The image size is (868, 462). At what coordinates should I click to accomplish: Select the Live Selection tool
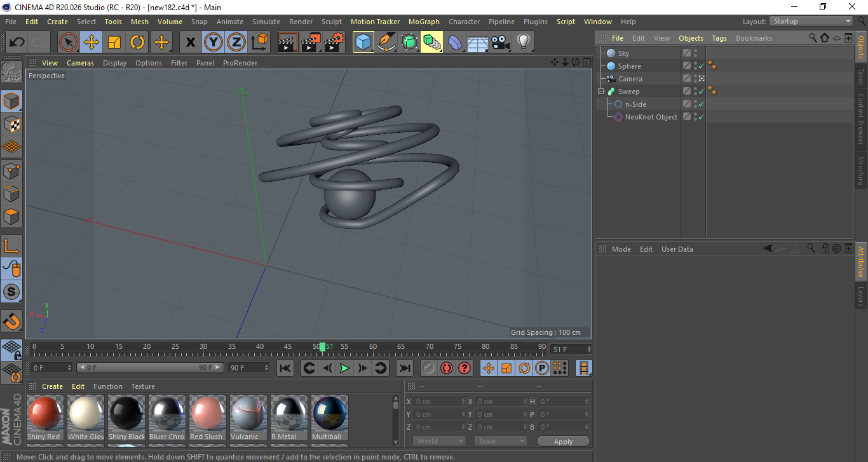tap(69, 43)
